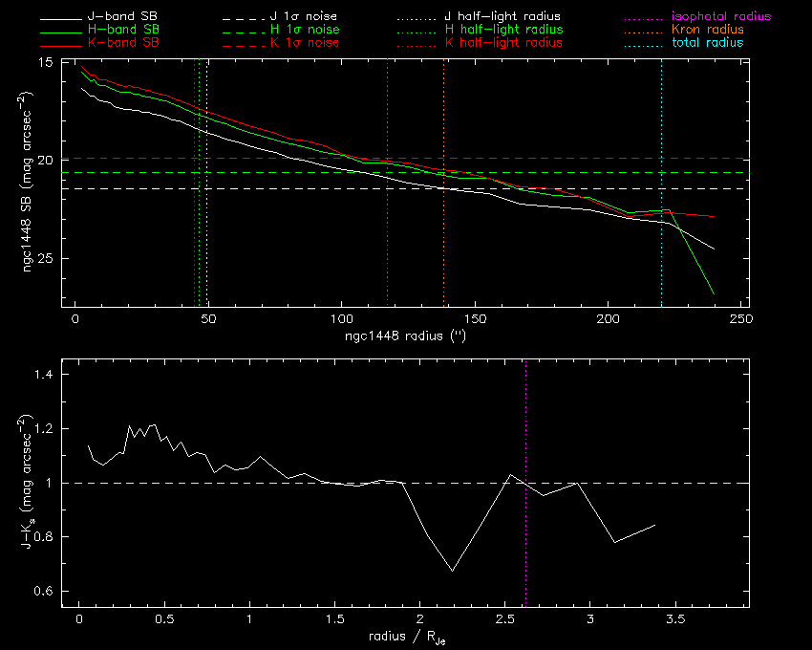The image size is (812, 650).
Task: Click the deepest dip of the J-Ks curve
Action: (452, 571)
